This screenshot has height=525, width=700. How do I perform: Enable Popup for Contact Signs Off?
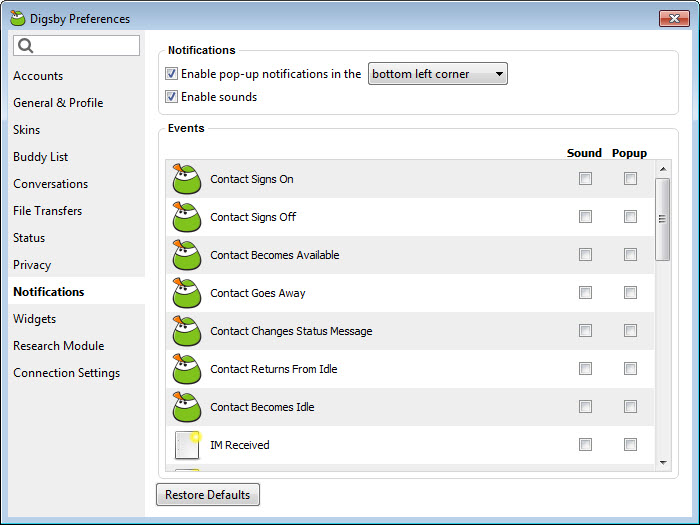630,217
